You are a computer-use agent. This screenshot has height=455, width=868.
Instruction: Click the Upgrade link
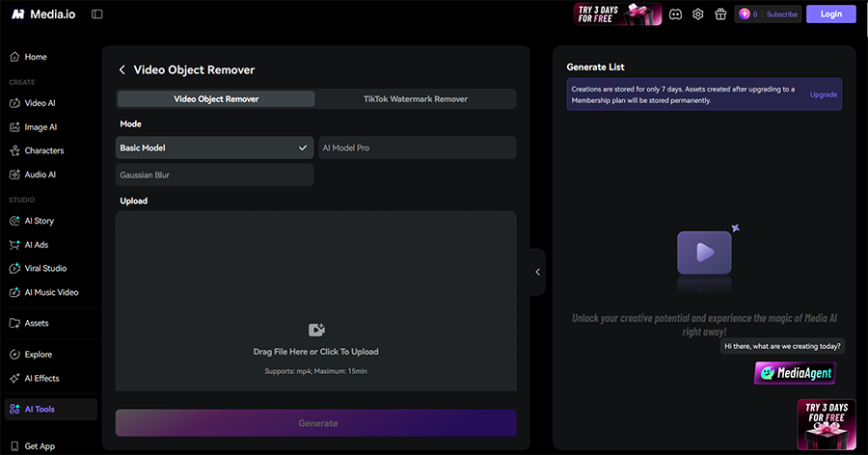pos(824,94)
